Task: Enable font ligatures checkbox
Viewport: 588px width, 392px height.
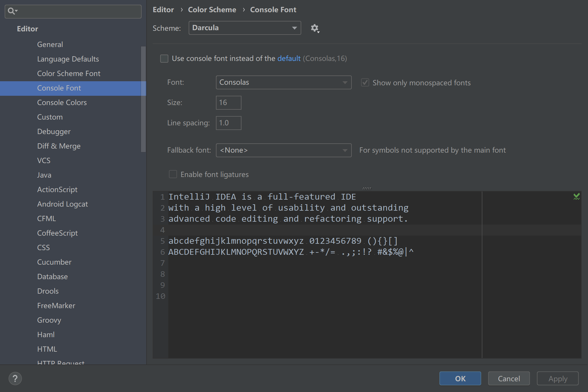Action: click(173, 174)
